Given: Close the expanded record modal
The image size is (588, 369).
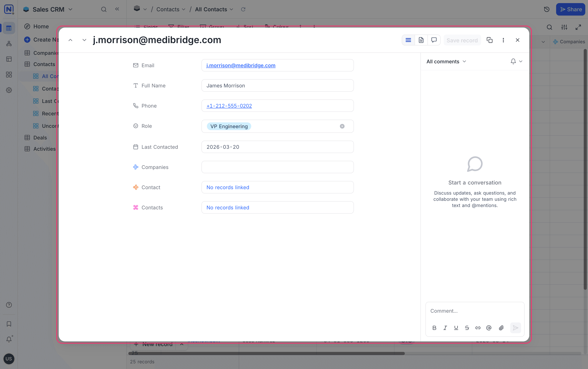Looking at the screenshot, I should [517, 40].
